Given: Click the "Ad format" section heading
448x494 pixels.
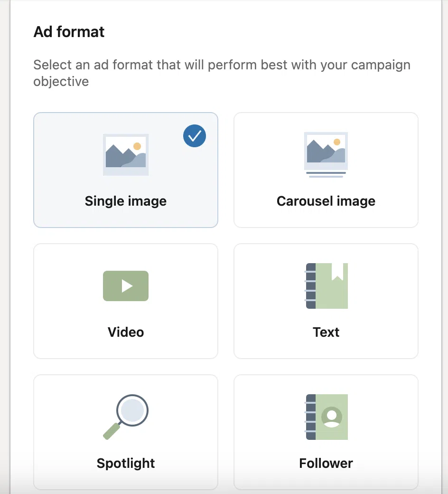Looking at the screenshot, I should pyautogui.click(x=69, y=31).
